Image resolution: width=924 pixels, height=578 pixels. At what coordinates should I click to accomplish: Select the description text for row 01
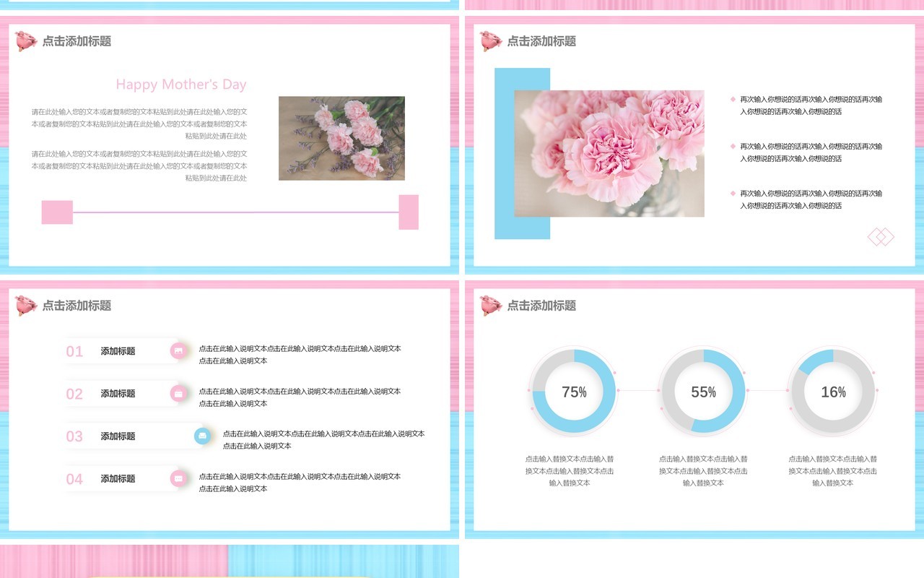tap(300, 355)
